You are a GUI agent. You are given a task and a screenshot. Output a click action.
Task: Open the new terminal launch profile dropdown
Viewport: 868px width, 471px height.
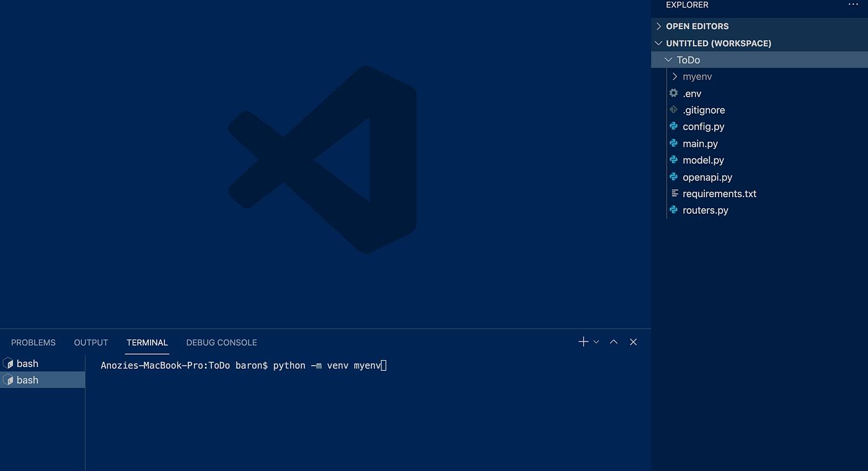(x=596, y=342)
